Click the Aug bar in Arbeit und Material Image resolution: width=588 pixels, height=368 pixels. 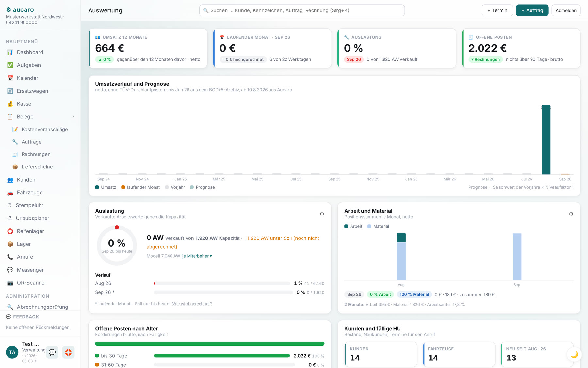coord(401,256)
